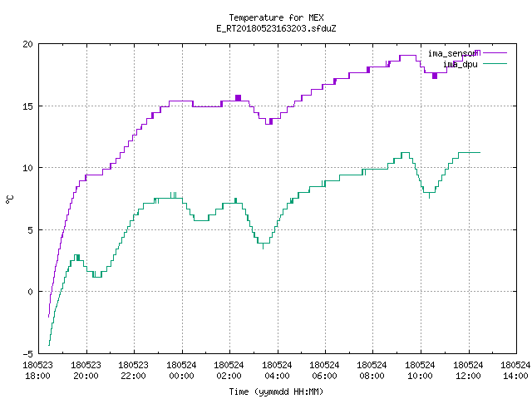Click the y-axis label 20
This screenshot has height=399, width=532.
[x=27, y=44]
